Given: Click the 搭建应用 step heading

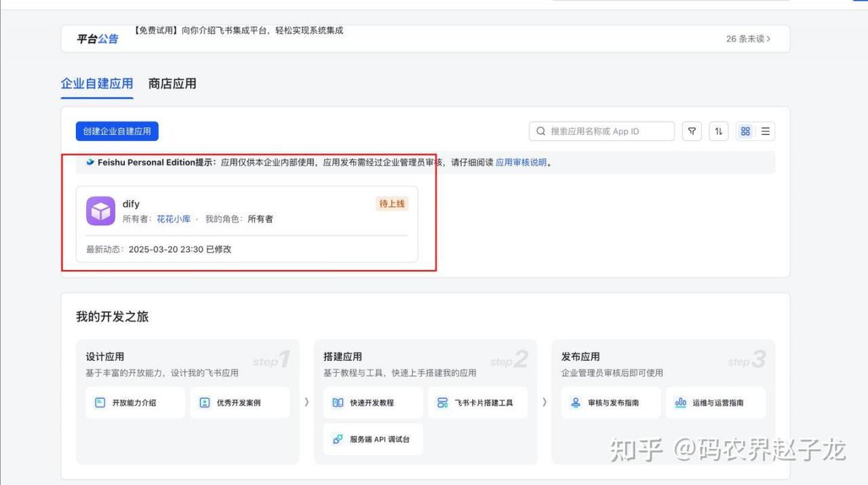Looking at the screenshot, I should coord(342,356).
